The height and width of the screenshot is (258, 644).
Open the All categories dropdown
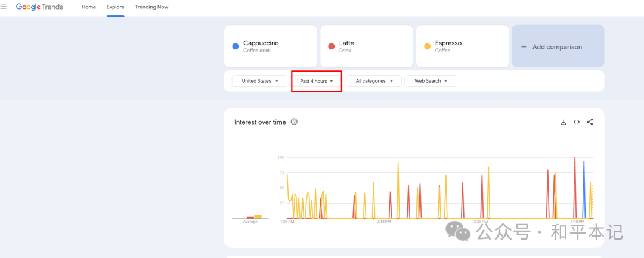tap(374, 81)
